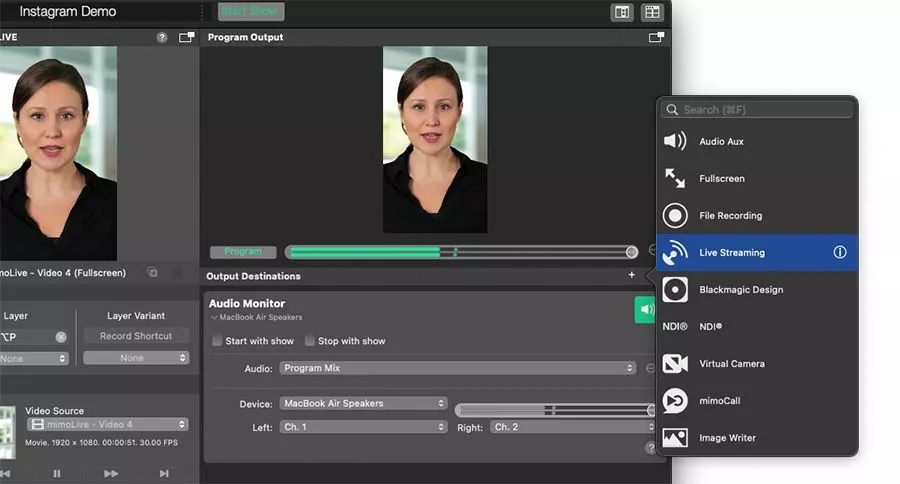Open the Right channel Ch. 2 dropdown
Image resolution: width=900 pixels, height=484 pixels.
[x=572, y=427]
